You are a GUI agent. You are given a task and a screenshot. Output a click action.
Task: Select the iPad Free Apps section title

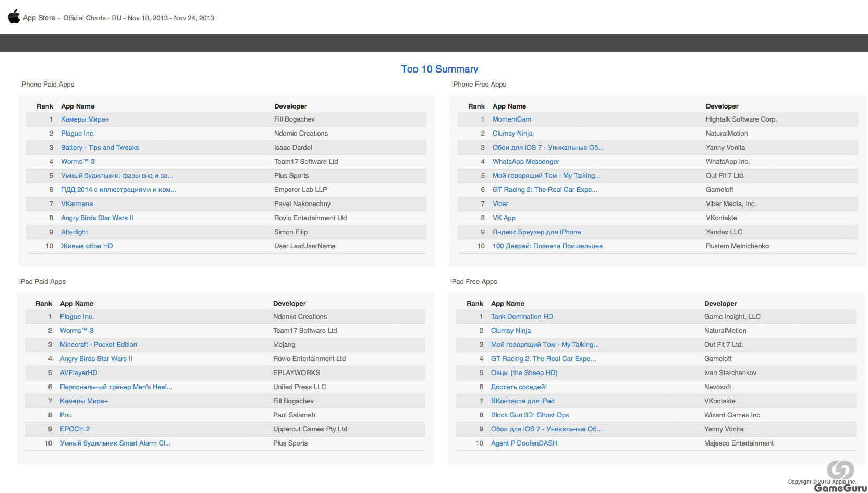pos(474,282)
